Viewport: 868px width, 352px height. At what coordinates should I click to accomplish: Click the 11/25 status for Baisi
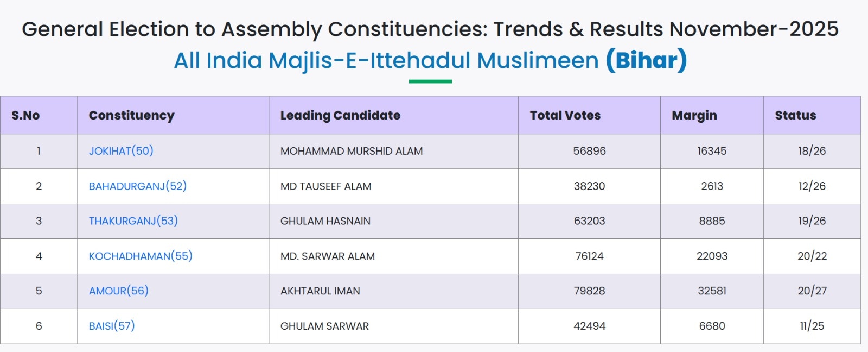tap(812, 326)
